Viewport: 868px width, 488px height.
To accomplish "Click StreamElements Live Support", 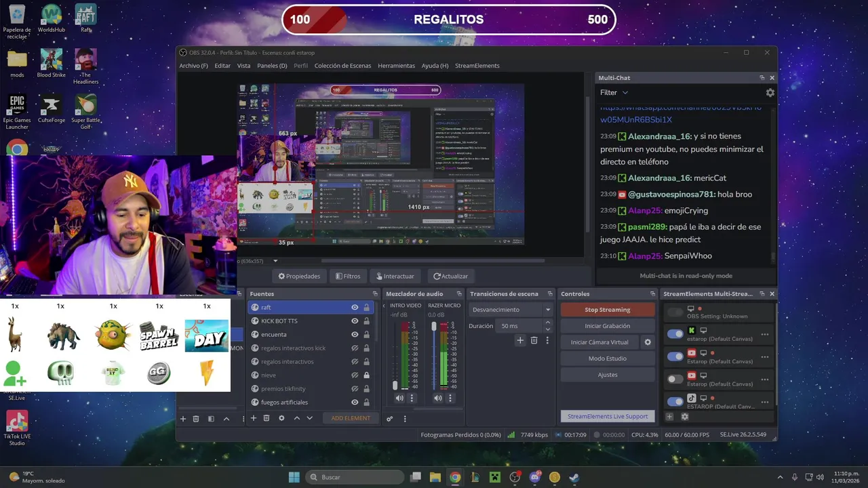I will (608, 416).
